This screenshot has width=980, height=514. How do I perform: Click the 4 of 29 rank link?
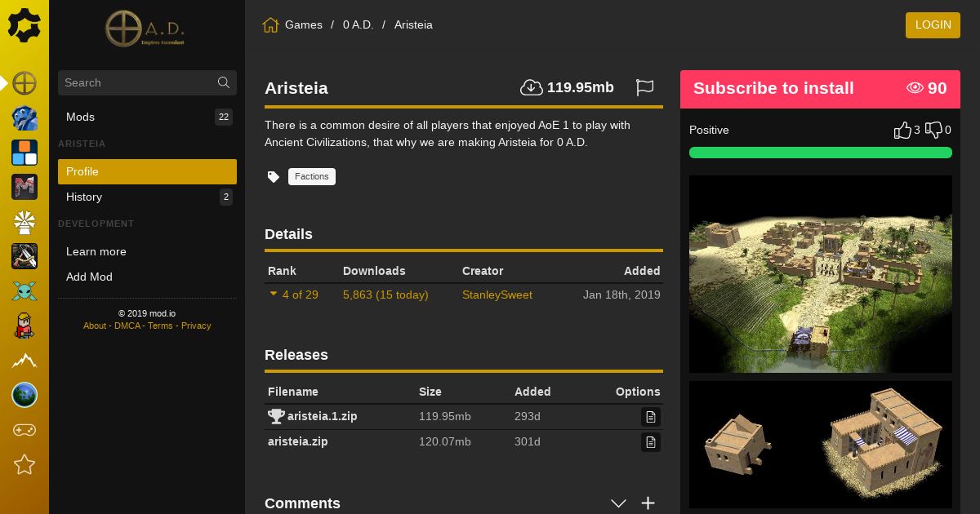[301, 295]
